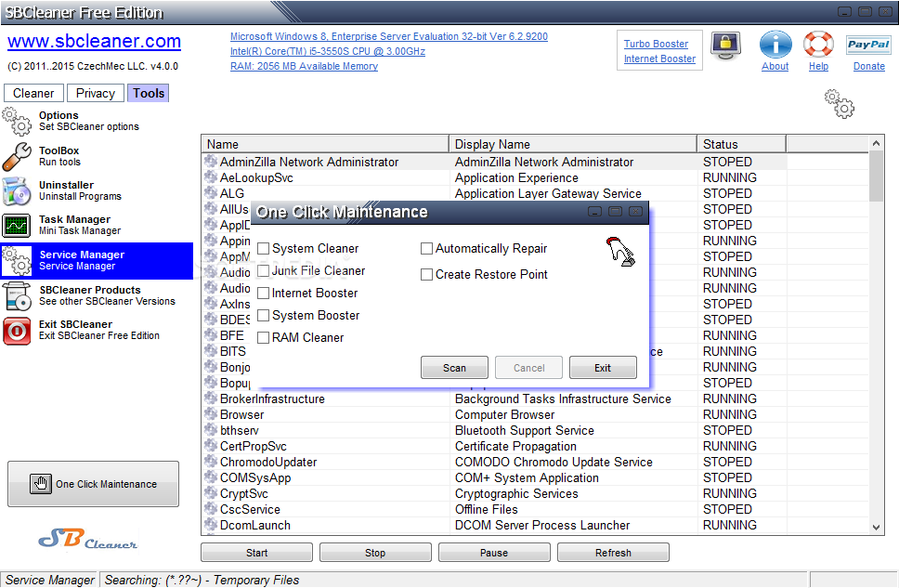Click the hand pointer icon in One Click Maintenance dialog
This screenshot has width=899, height=588.
coord(620,252)
